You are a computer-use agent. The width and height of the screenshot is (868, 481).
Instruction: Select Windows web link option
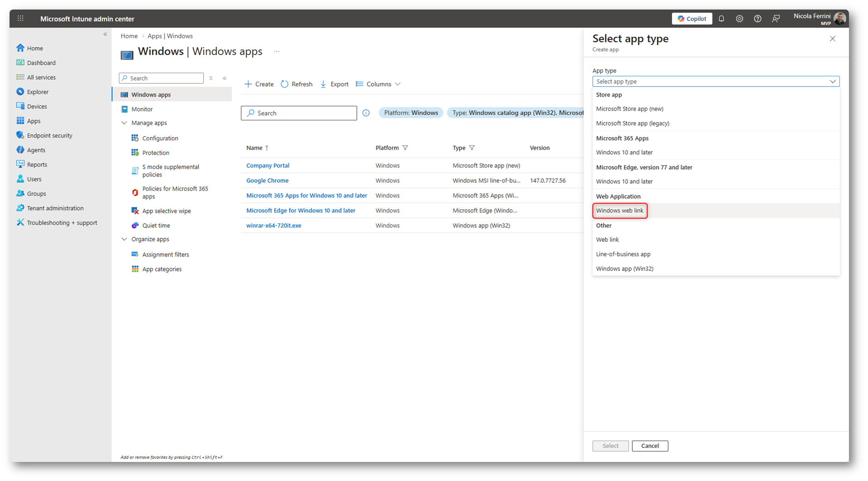click(619, 211)
